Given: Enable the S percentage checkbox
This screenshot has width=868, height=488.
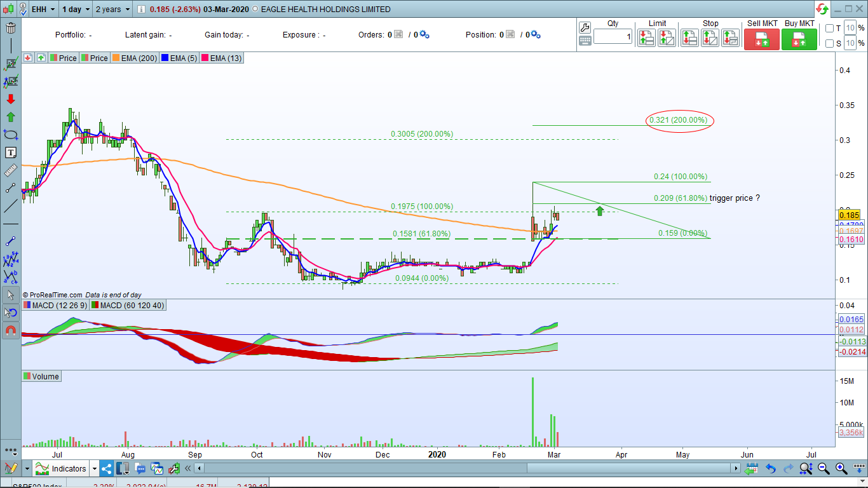Looking at the screenshot, I should pyautogui.click(x=830, y=44).
